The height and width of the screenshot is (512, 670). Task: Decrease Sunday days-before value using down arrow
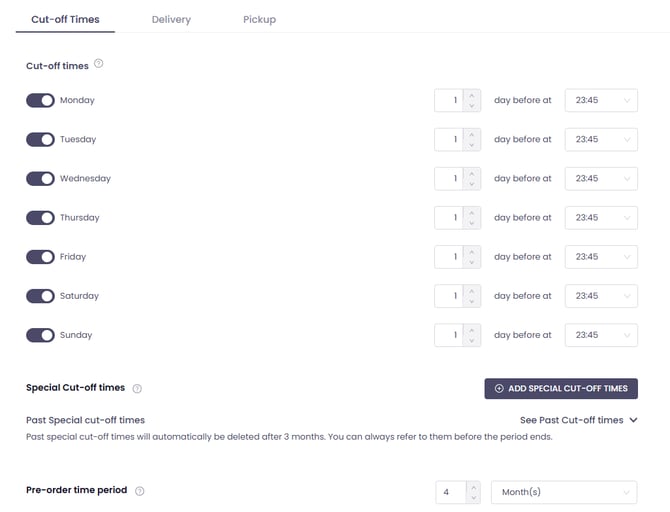(x=472, y=341)
